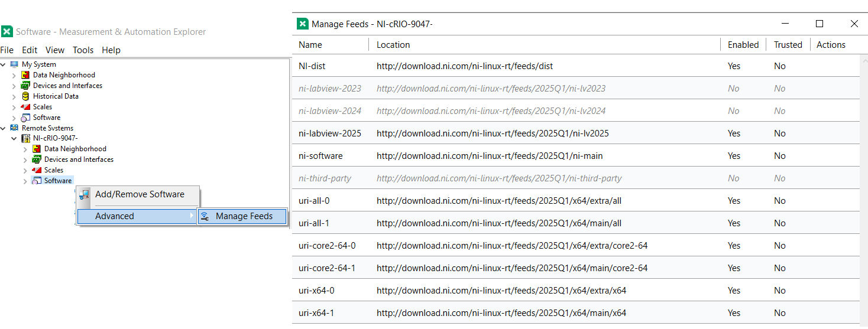Collapse the My System tree node
The width and height of the screenshot is (868, 329).
coord(4,64)
